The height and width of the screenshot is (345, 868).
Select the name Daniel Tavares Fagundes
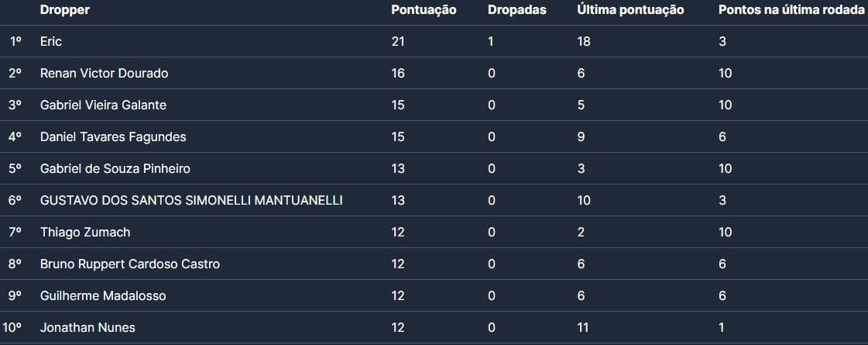(x=113, y=136)
